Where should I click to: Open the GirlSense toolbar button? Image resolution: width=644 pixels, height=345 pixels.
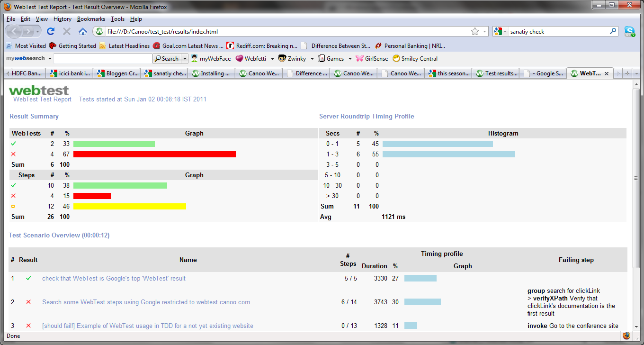[372, 59]
